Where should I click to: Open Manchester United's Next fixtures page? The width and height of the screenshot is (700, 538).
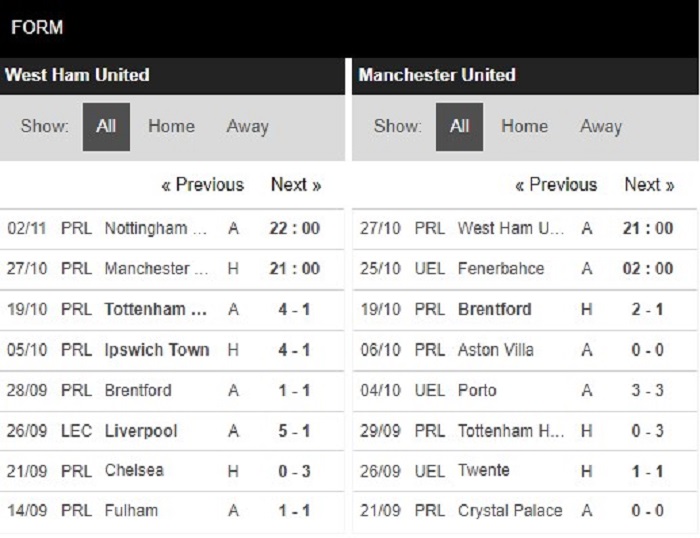pos(649,184)
